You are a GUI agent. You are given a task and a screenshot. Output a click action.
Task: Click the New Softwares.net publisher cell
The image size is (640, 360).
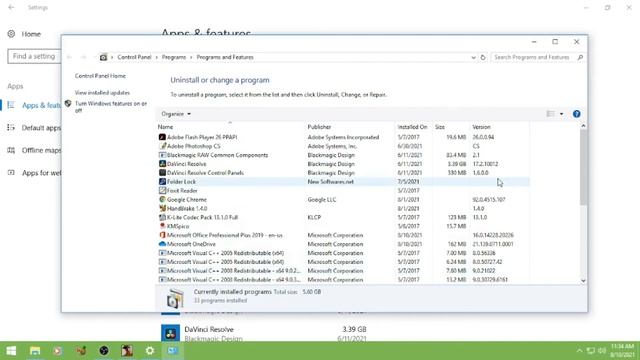pos(331,182)
